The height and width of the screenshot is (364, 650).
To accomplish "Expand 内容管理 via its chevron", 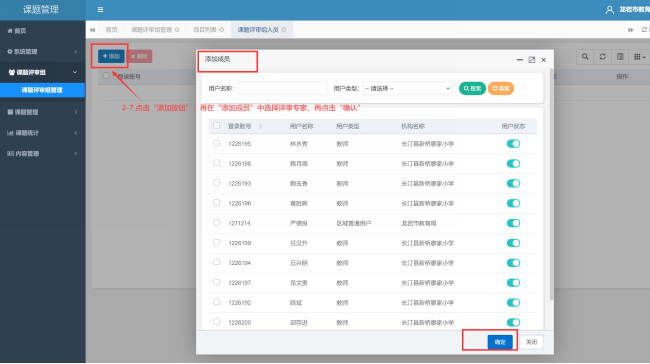I will [x=76, y=153].
